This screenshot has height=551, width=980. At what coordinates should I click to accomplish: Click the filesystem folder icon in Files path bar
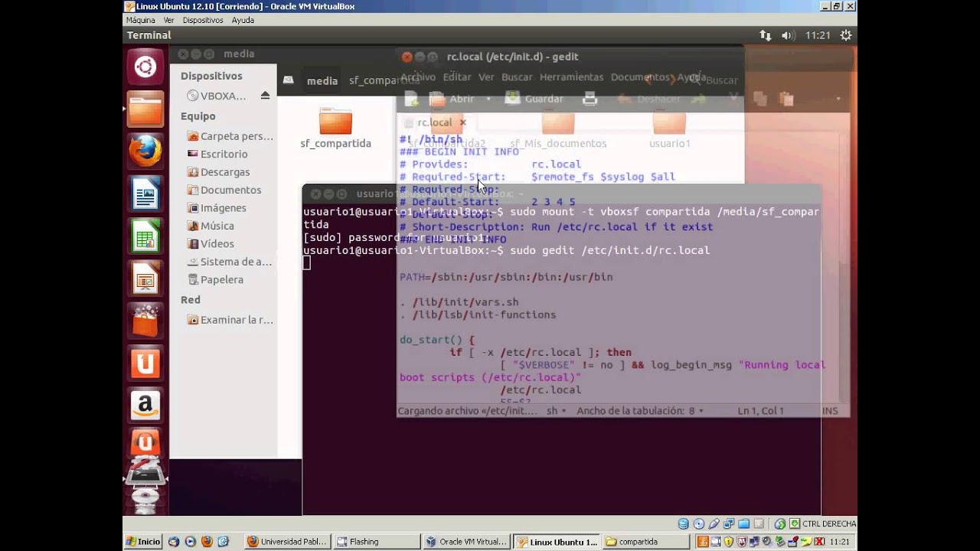288,80
